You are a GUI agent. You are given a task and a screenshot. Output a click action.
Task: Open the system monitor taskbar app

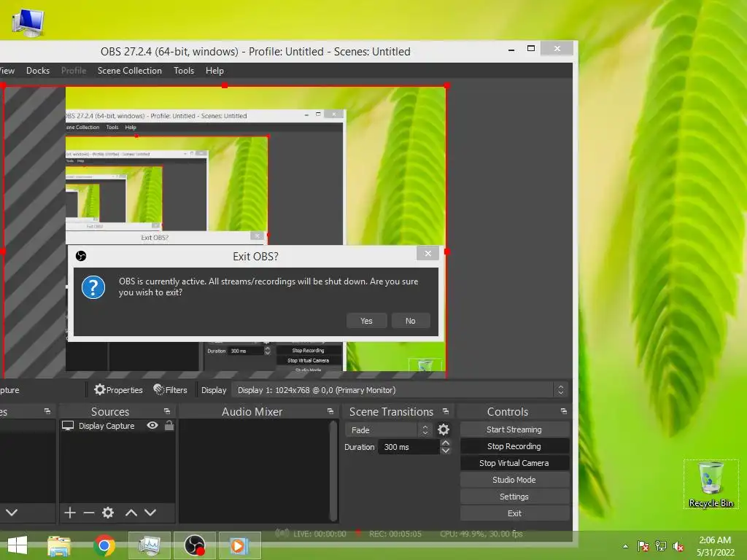149,545
